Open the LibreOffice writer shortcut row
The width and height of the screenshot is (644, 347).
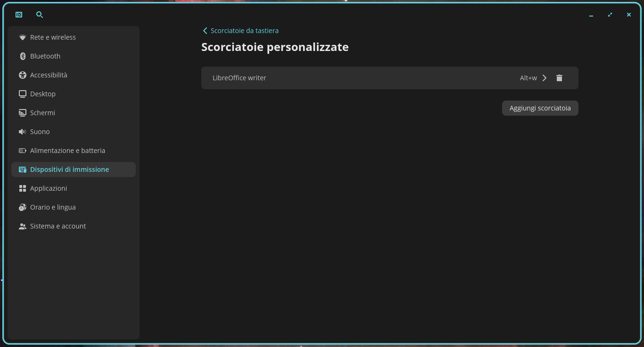click(x=390, y=78)
